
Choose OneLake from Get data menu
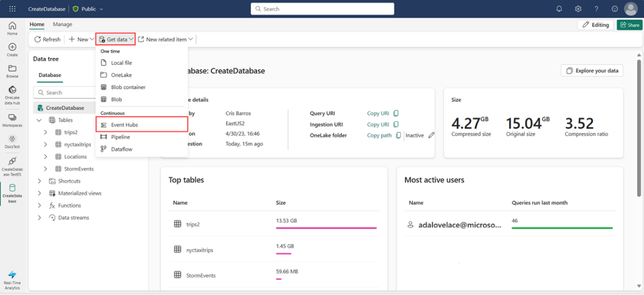click(x=142, y=75)
